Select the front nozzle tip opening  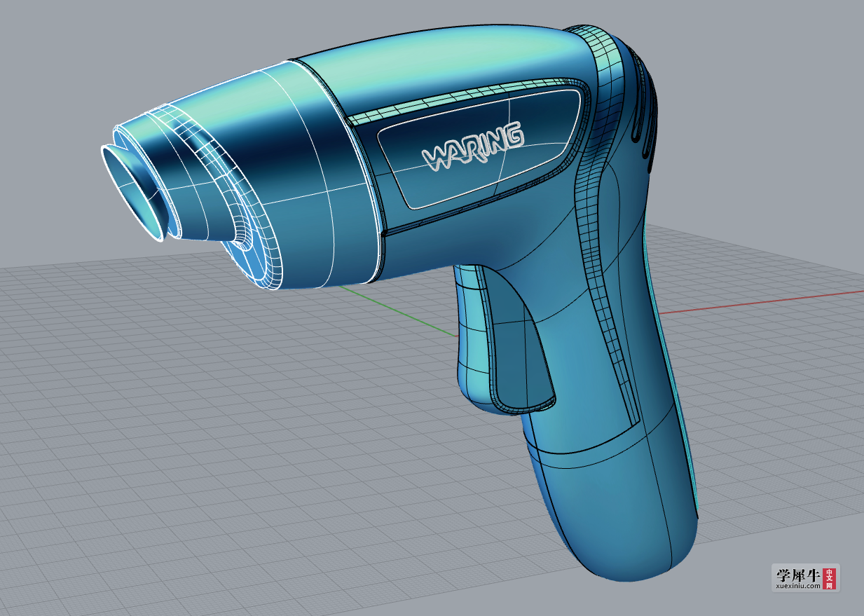pos(132,194)
